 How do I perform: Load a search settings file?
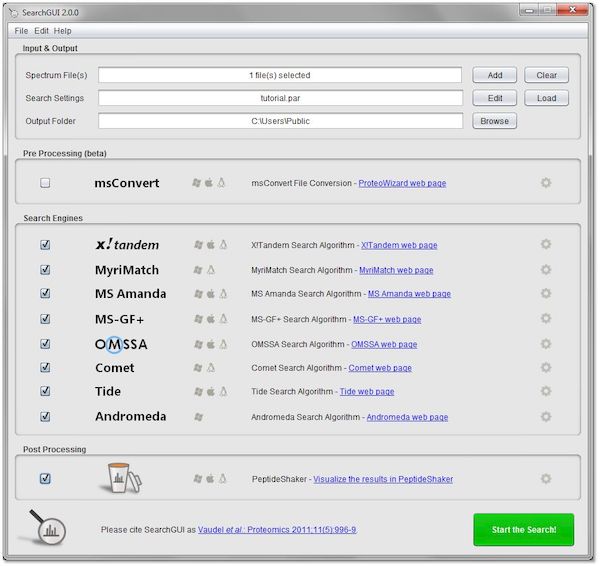point(546,98)
